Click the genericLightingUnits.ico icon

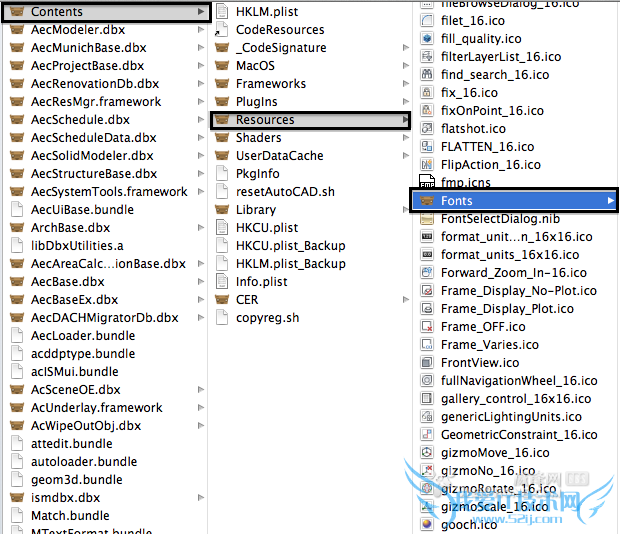[x=427, y=416]
